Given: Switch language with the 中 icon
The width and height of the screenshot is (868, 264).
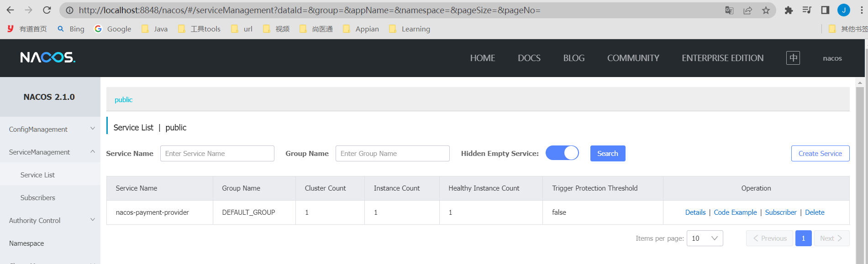Looking at the screenshot, I should click(793, 58).
